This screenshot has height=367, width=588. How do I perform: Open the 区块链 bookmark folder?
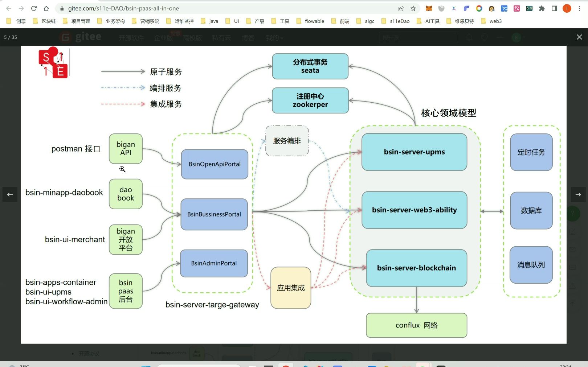44,21
